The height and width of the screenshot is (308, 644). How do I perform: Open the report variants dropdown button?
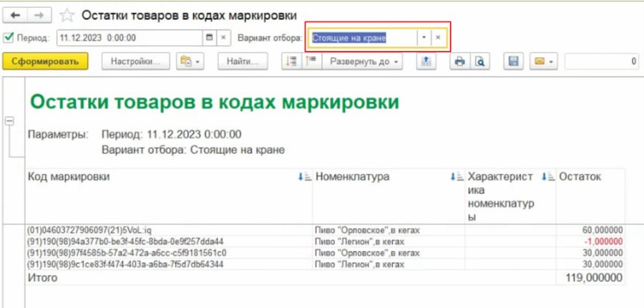(190, 62)
